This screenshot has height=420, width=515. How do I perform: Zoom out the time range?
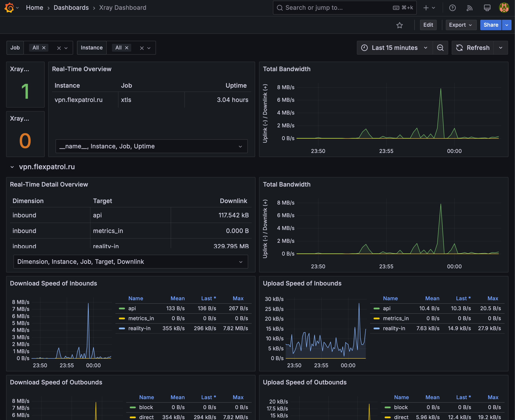(x=440, y=48)
